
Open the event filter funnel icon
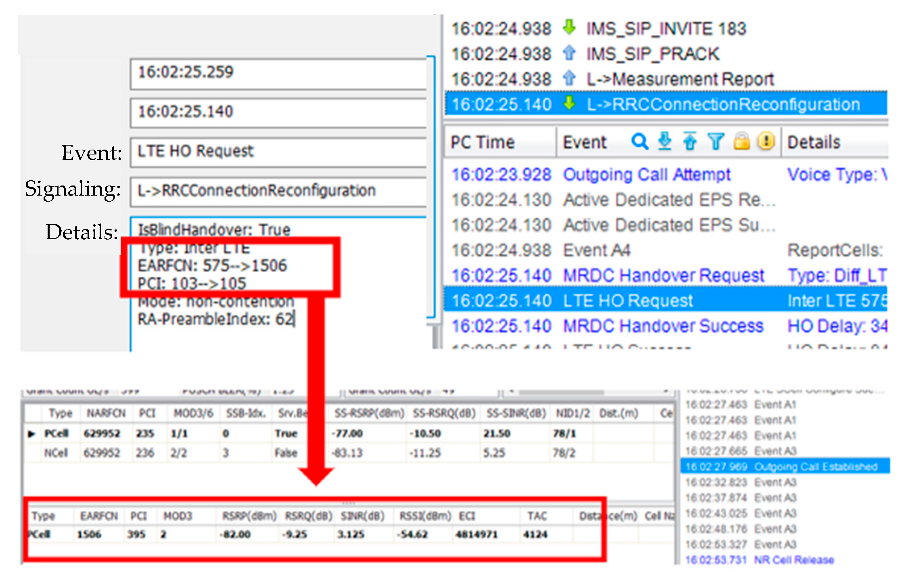pyautogui.click(x=716, y=142)
